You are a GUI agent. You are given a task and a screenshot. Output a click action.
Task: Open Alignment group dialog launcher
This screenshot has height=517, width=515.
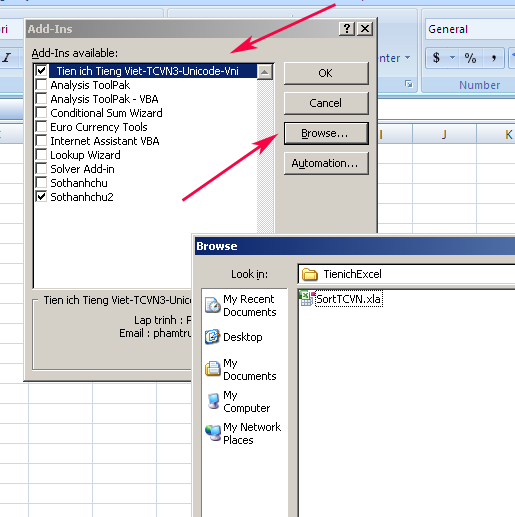point(409,84)
